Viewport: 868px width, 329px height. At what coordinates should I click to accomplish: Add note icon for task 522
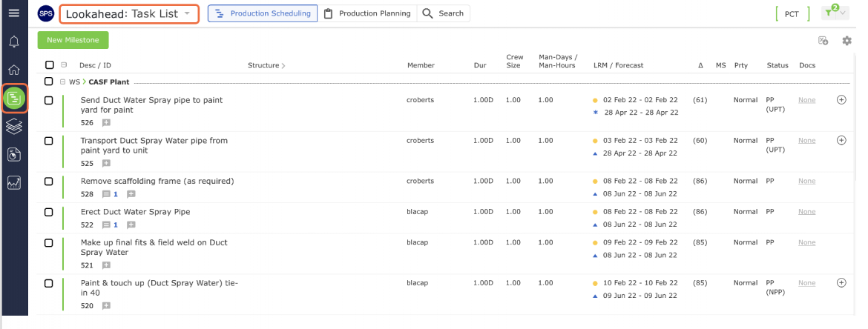[x=131, y=225]
